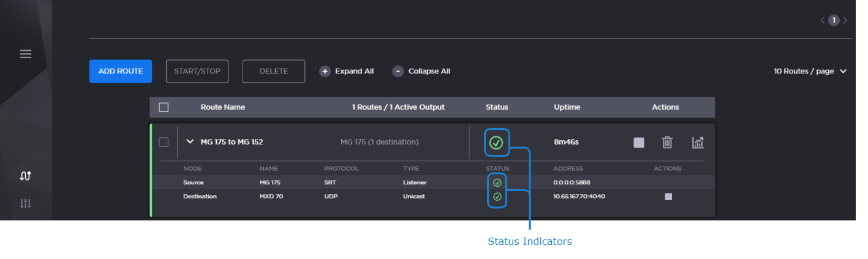Click Expand All
Screen dimensions: 868x259
(x=347, y=71)
